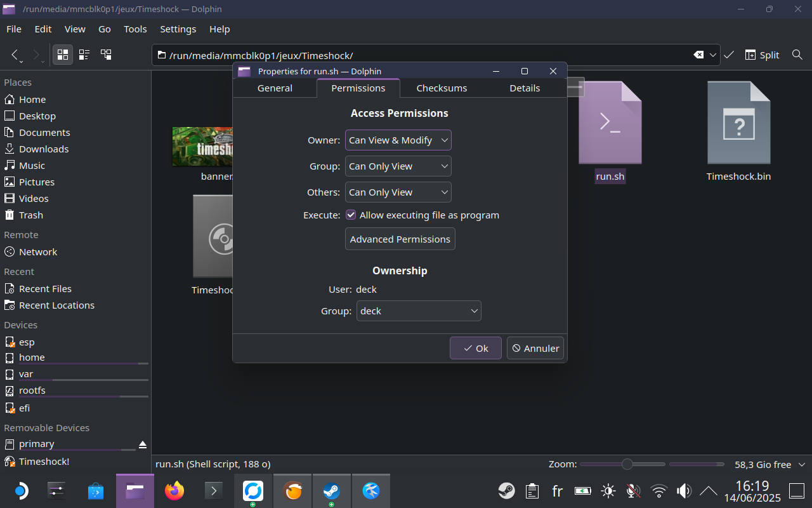
Task: Open the Settings menu
Action: [178, 29]
